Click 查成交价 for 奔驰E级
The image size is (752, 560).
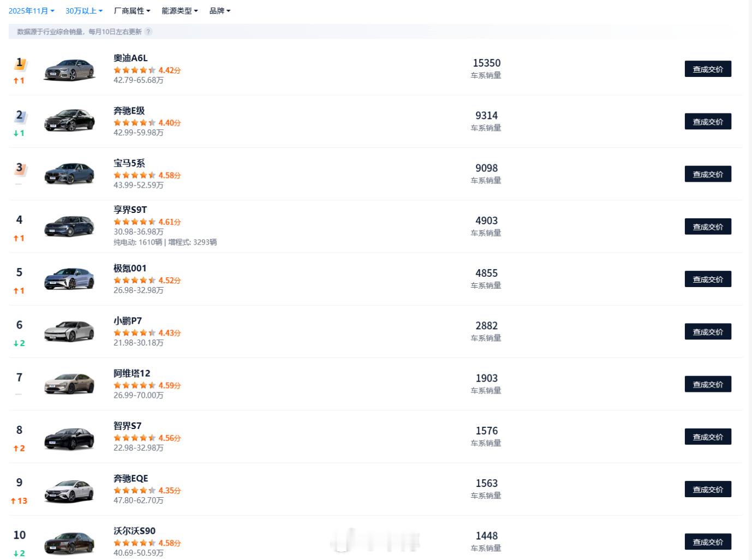click(707, 122)
